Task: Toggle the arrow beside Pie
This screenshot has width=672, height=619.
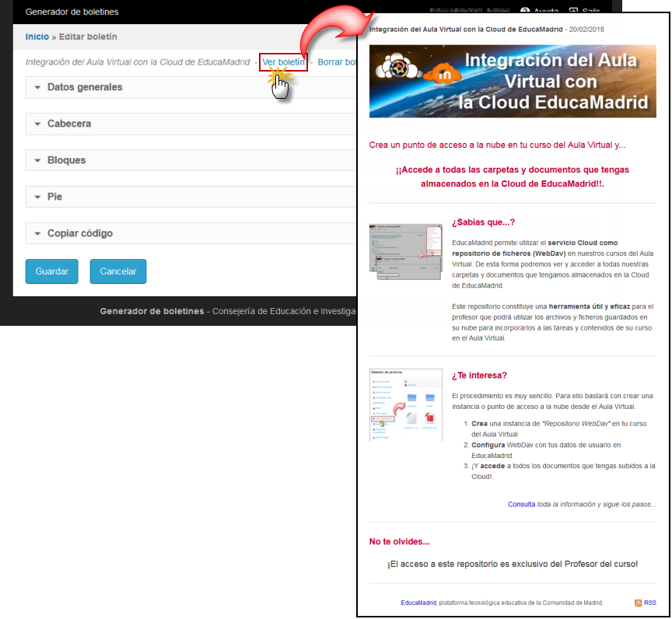Action: tap(37, 197)
